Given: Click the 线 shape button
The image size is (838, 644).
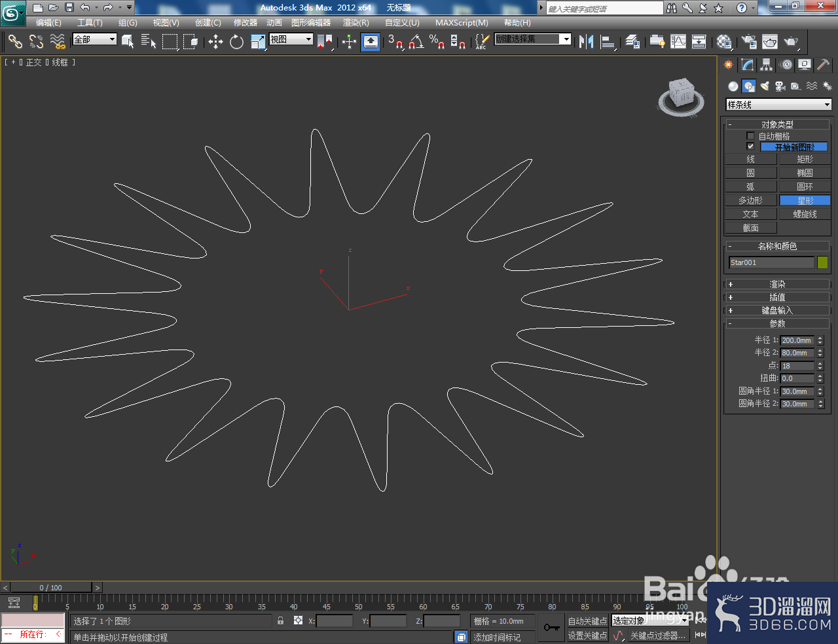Looking at the screenshot, I should 750,159.
